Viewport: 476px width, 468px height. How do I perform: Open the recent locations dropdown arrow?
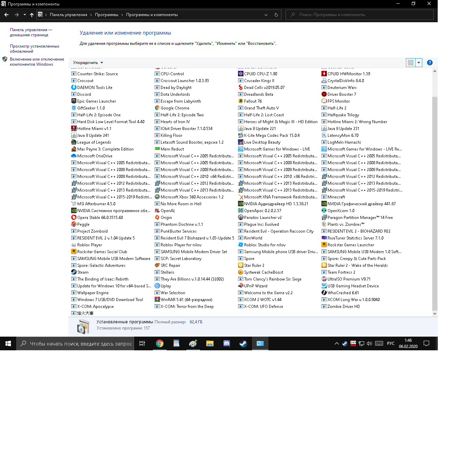25,15
